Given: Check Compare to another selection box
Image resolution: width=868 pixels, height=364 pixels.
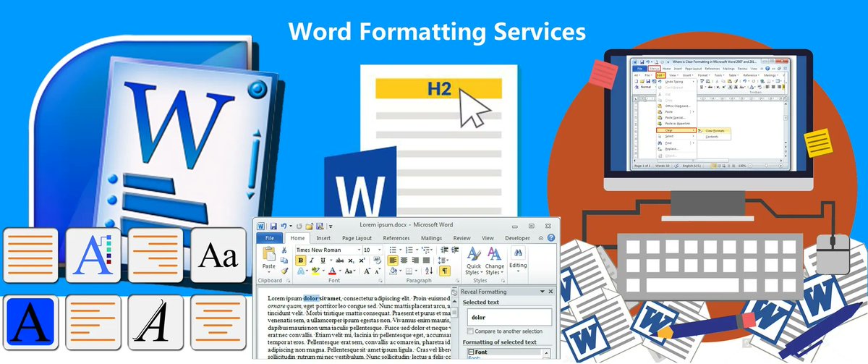Looking at the screenshot, I should point(469,331).
